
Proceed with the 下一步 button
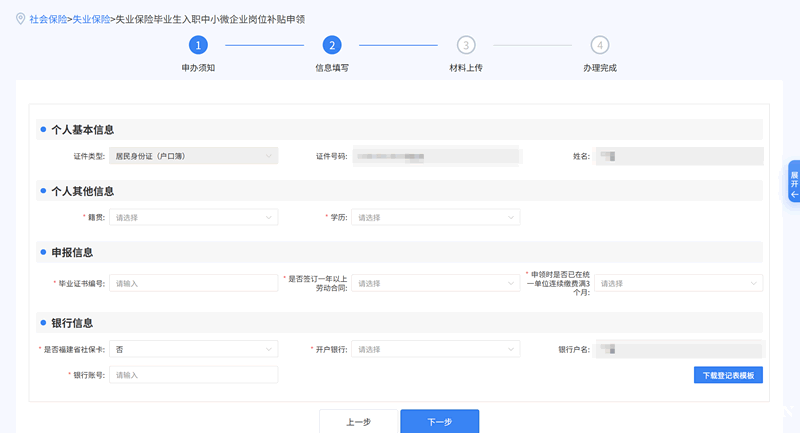439,421
